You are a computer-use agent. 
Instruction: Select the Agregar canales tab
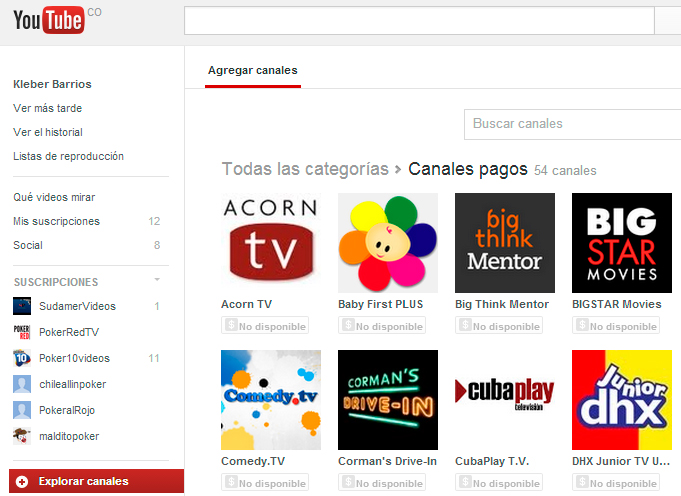click(253, 70)
